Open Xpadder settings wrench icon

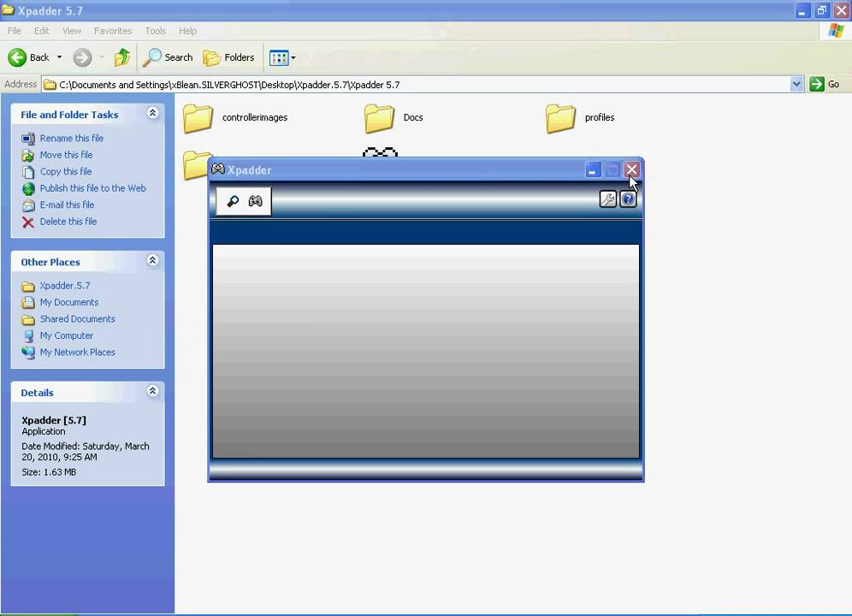607,199
